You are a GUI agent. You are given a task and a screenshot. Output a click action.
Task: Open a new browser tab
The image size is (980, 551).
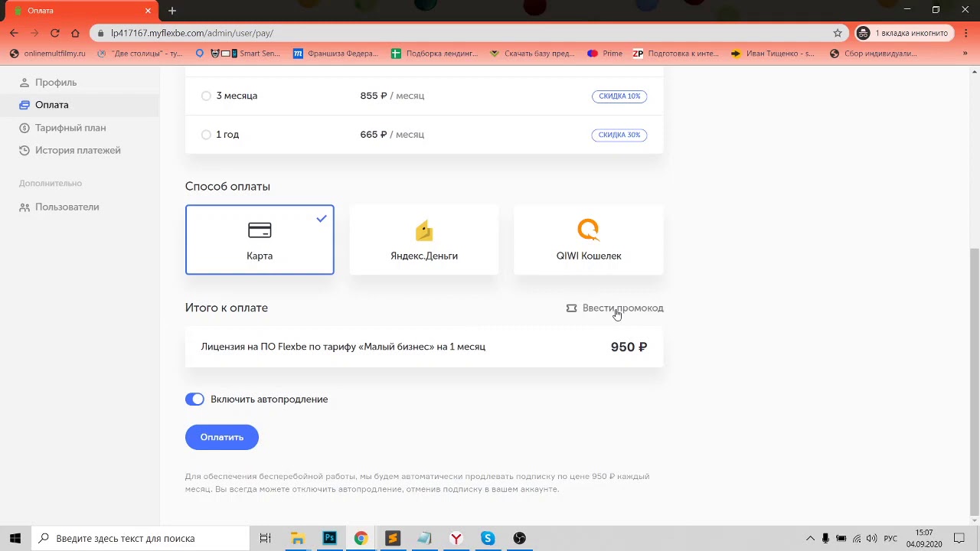[x=172, y=11]
